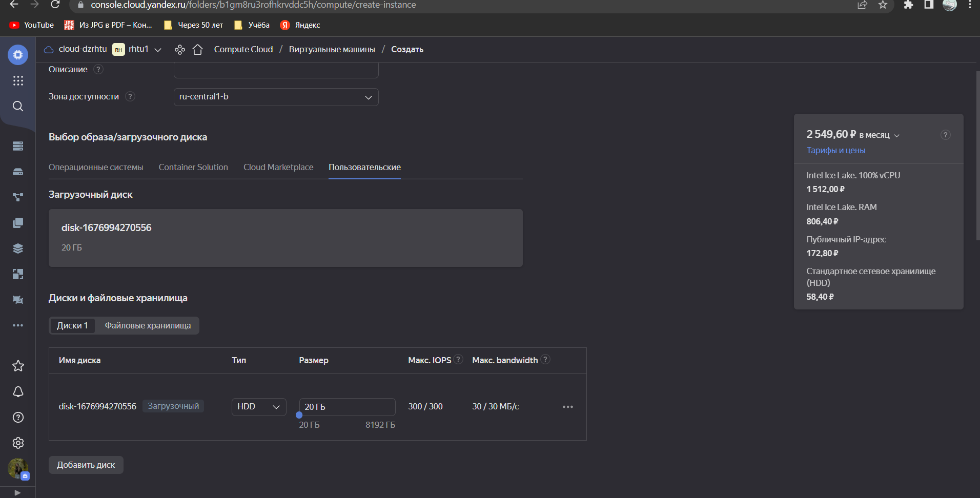Select the boot disk disk-1676994270556 card

[285, 238]
